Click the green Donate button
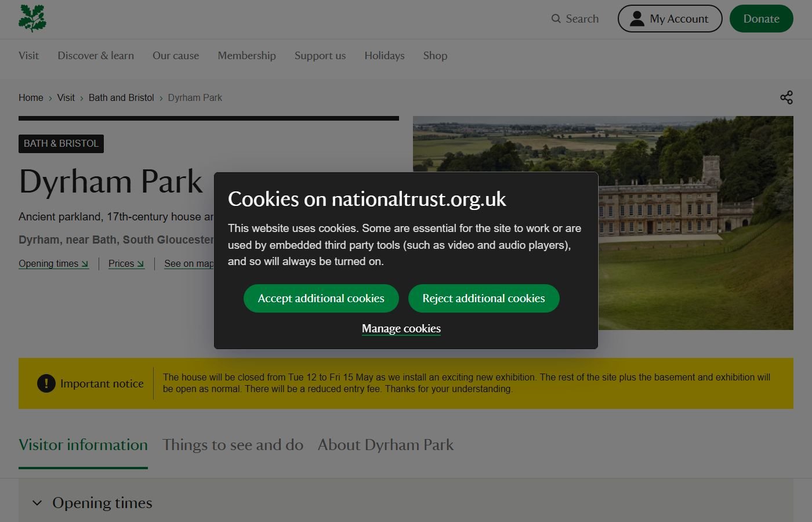 coord(761,19)
